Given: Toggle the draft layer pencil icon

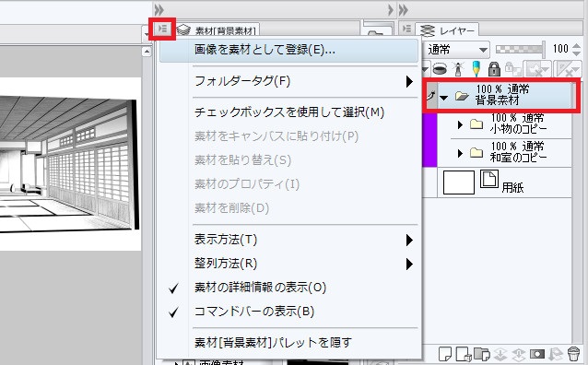Looking at the screenshot, I should tap(476, 69).
